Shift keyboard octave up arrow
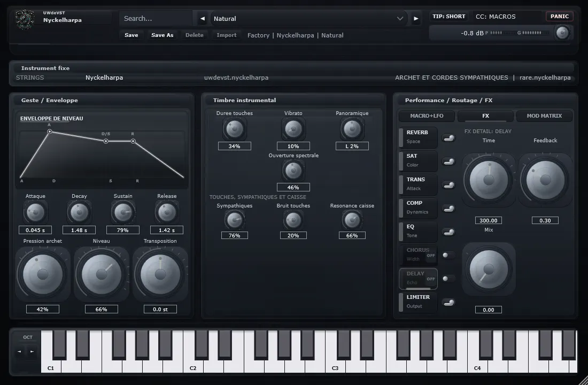The width and height of the screenshot is (588, 385). click(32, 351)
